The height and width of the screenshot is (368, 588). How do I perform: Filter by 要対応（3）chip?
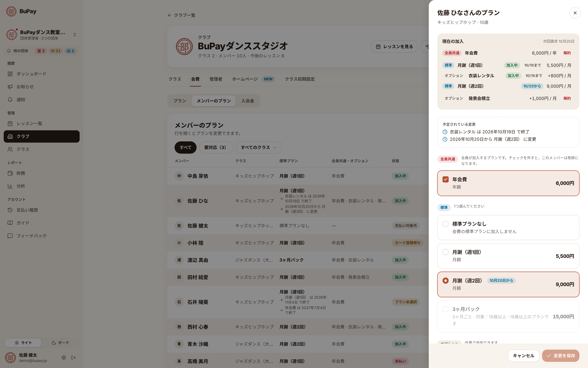[x=216, y=148]
